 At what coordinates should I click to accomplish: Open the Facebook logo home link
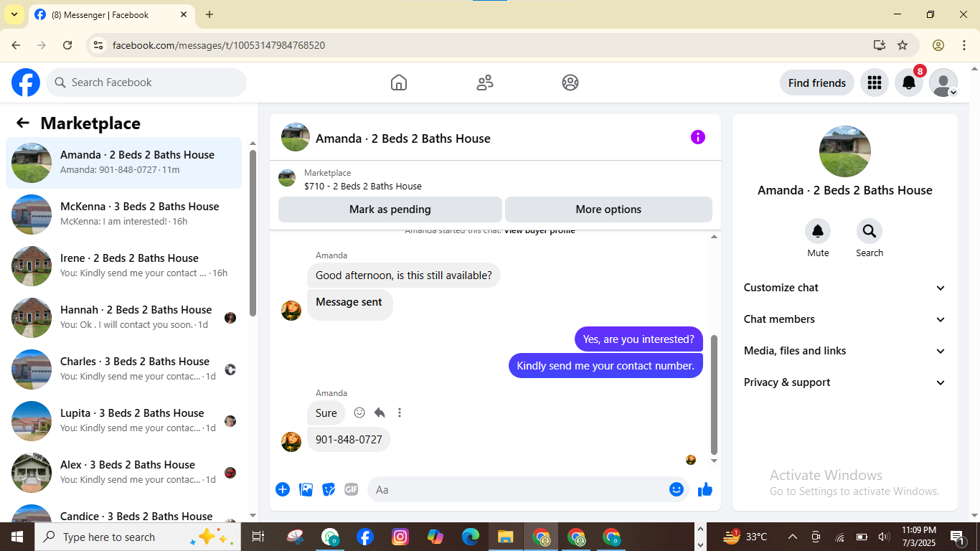[26, 83]
